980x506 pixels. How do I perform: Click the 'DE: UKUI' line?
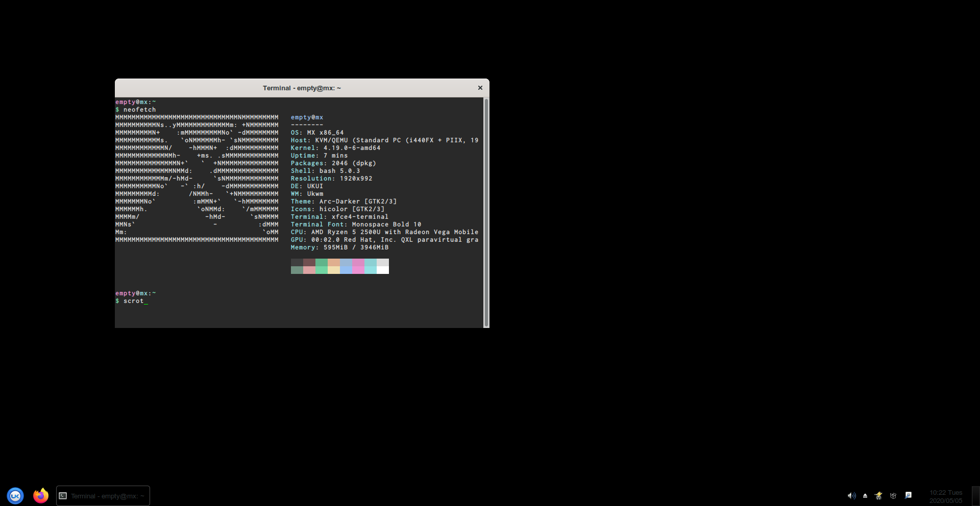[307, 186]
